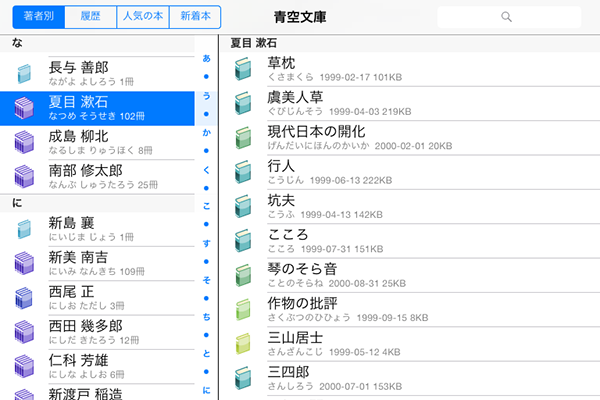Viewport: 600px width, 400px height.
Task: Select author 新美 南吉
Action: [97, 263]
